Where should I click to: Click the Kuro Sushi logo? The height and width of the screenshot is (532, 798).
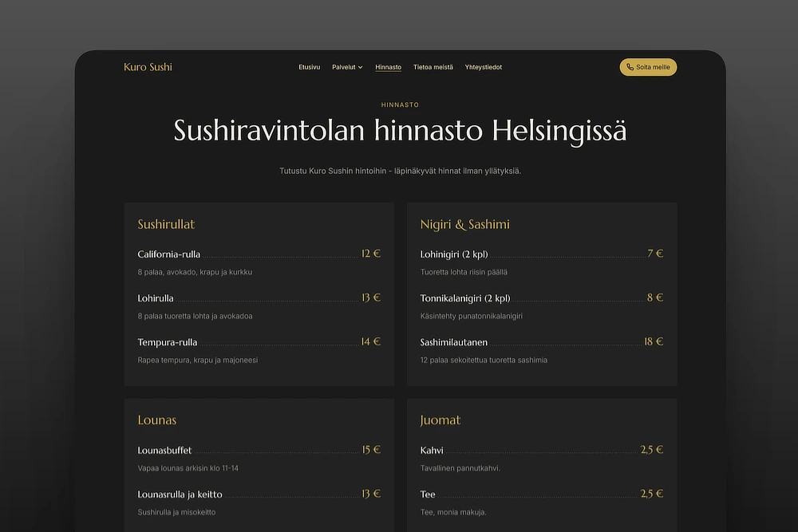148,67
